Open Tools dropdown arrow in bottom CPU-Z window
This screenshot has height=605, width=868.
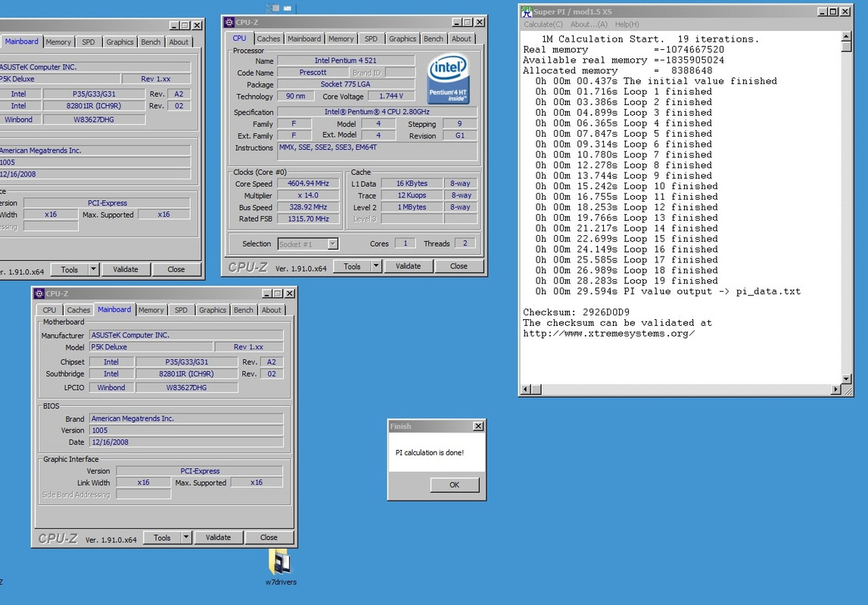[x=186, y=537]
